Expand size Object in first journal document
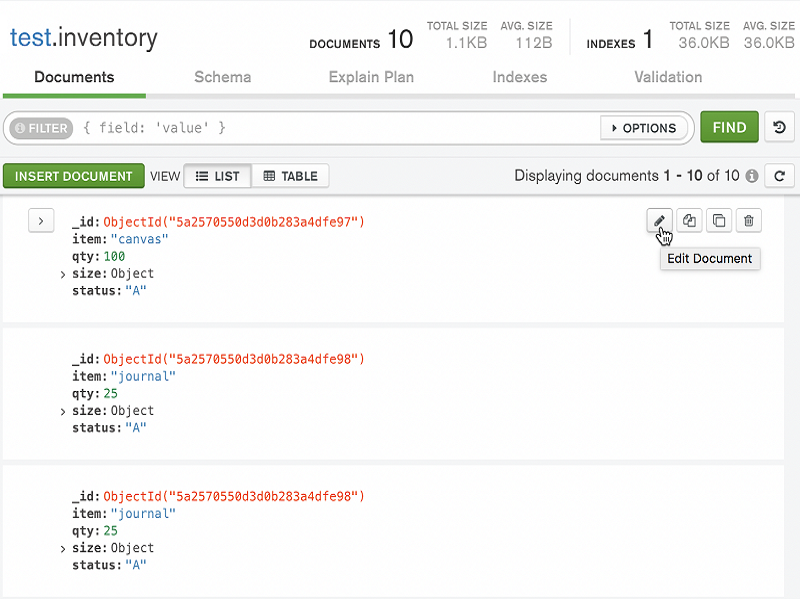The width and height of the screenshot is (800, 600). (x=63, y=412)
